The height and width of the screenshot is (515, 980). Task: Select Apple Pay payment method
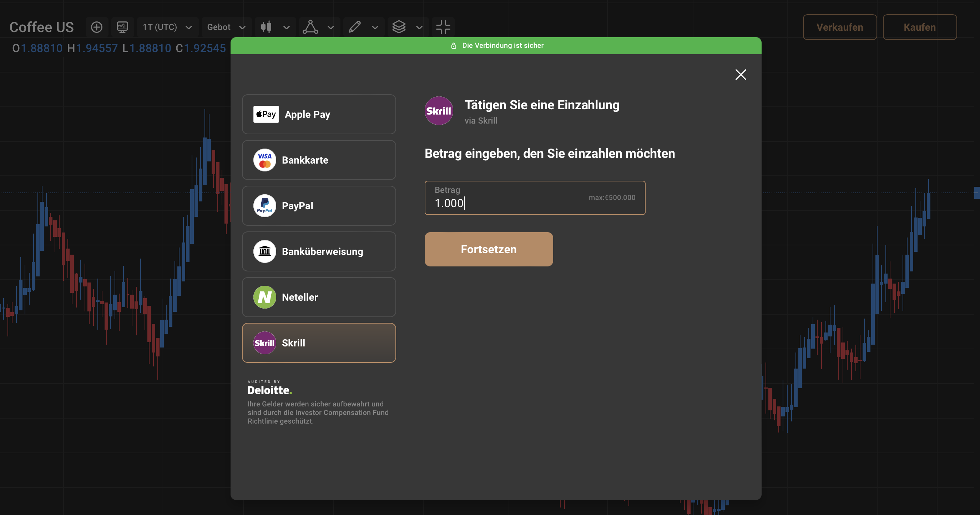[319, 114]
